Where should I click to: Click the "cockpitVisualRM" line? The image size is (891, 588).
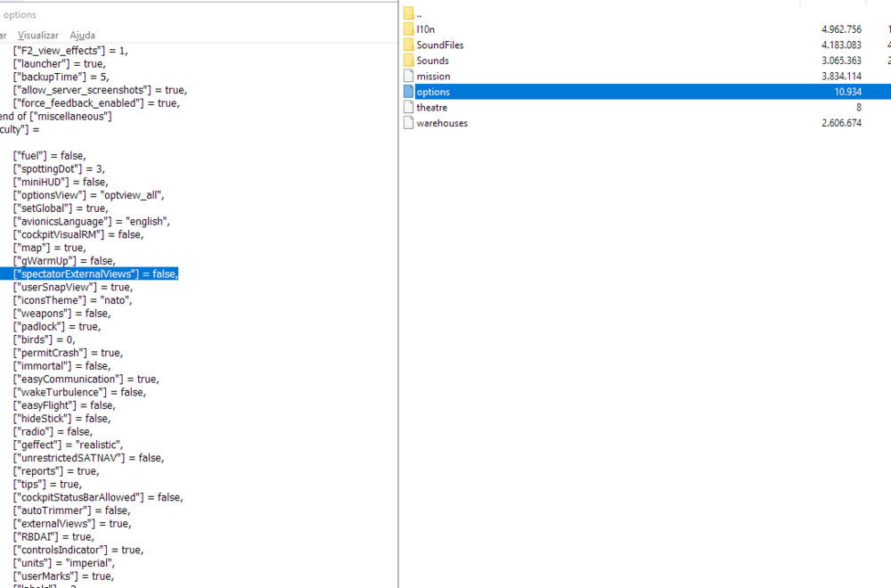pyautogui.click(x=78, y=234)
